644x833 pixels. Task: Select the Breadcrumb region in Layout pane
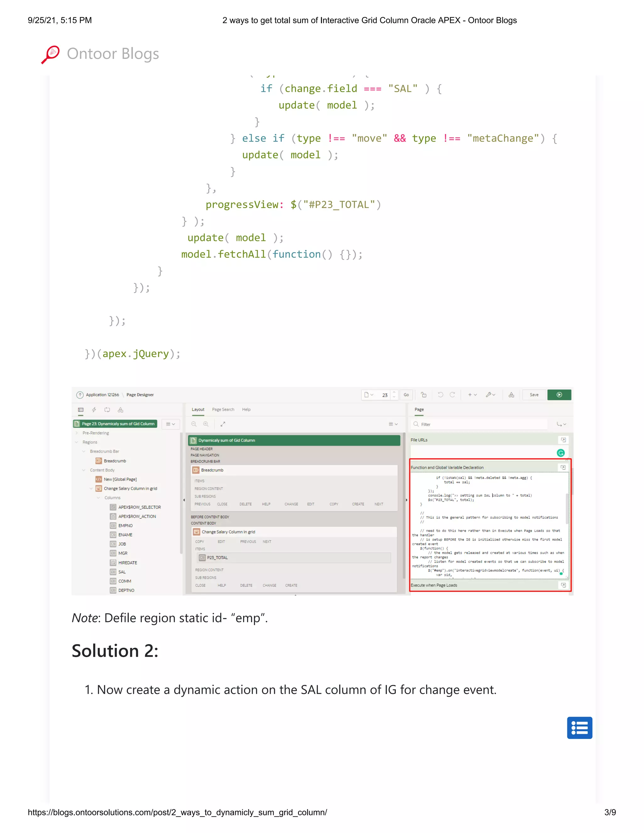[294, 470]
